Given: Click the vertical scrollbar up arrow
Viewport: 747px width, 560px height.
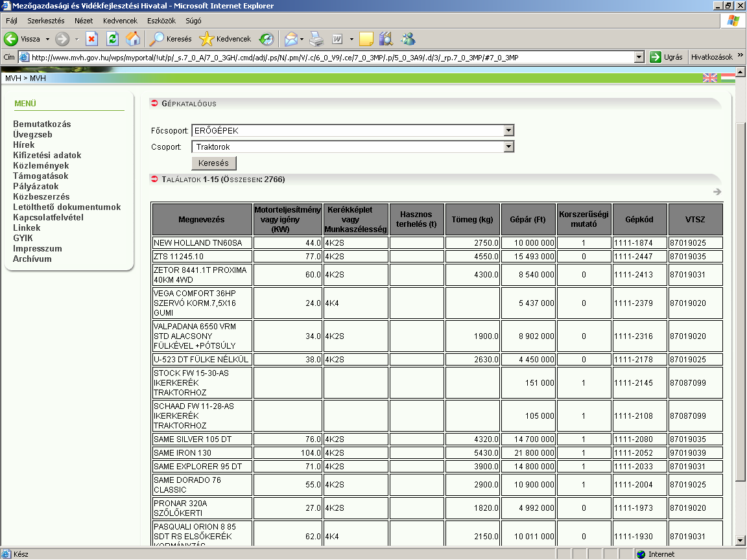Looking at the screenshot, I should [741, 73].
